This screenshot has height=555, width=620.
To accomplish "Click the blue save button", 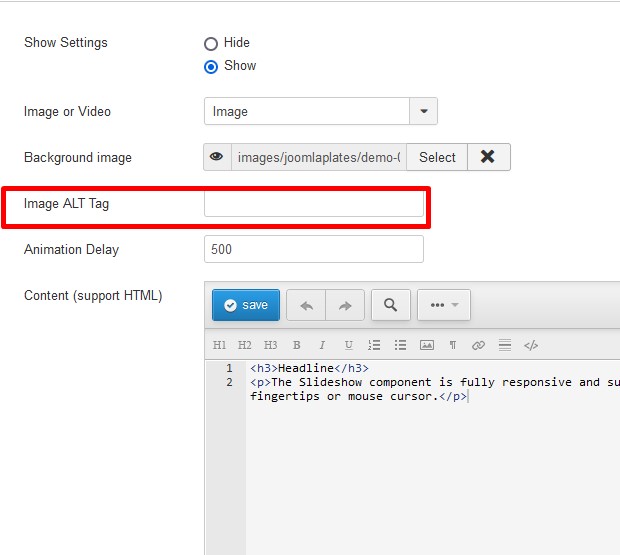I will [246, 305].
